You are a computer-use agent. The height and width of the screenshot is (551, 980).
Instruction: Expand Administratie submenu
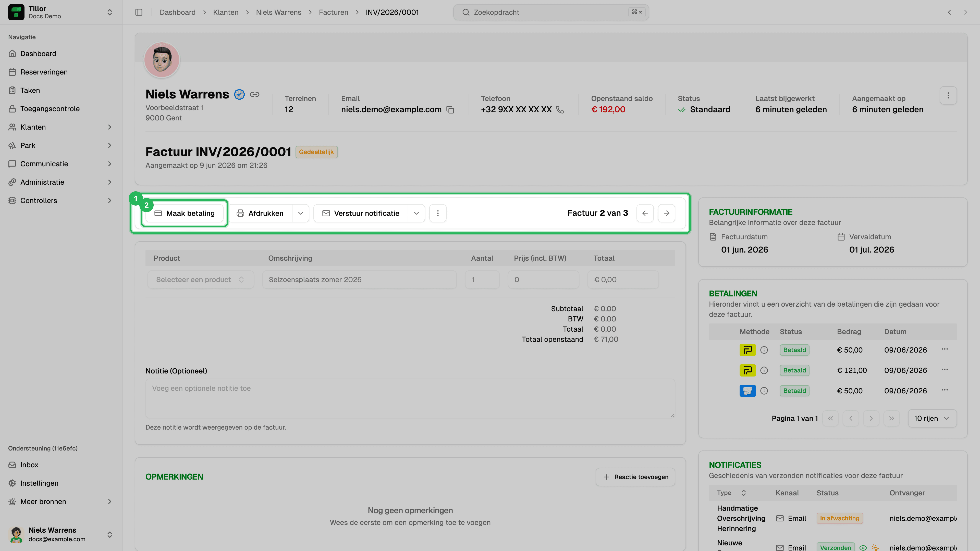61,182
